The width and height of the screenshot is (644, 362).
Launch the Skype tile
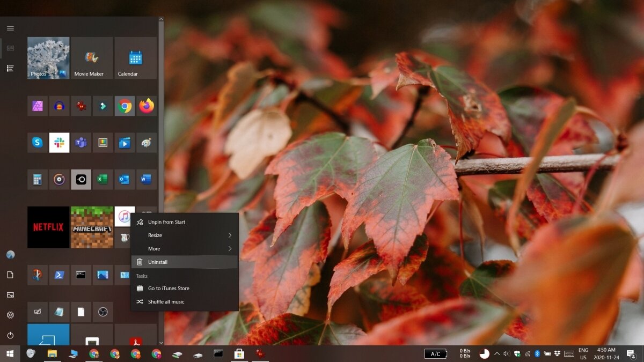pos(37,143)
